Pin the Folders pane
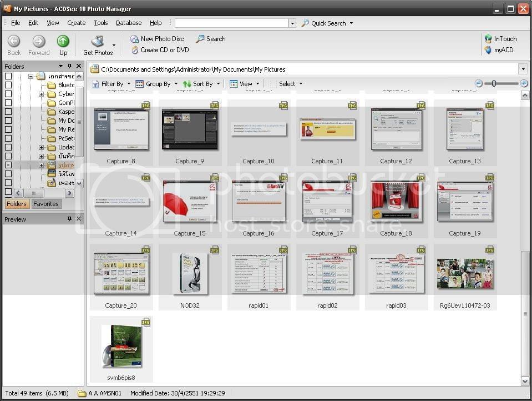The width and height of the screenshot is (532, 401). pos(69,66)
